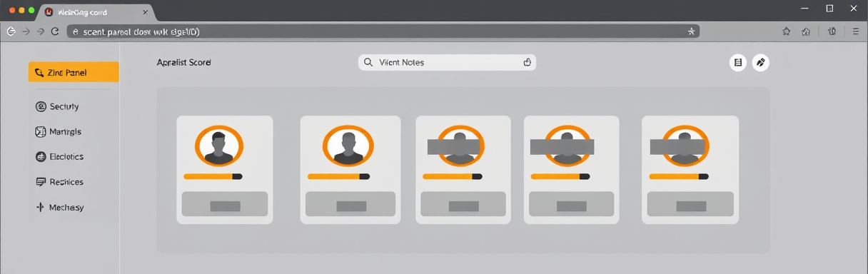The height and width of the screenshot is (274, 868).
Task: Open Rechices from the sidebar
Action: click(x=59, y=182)
